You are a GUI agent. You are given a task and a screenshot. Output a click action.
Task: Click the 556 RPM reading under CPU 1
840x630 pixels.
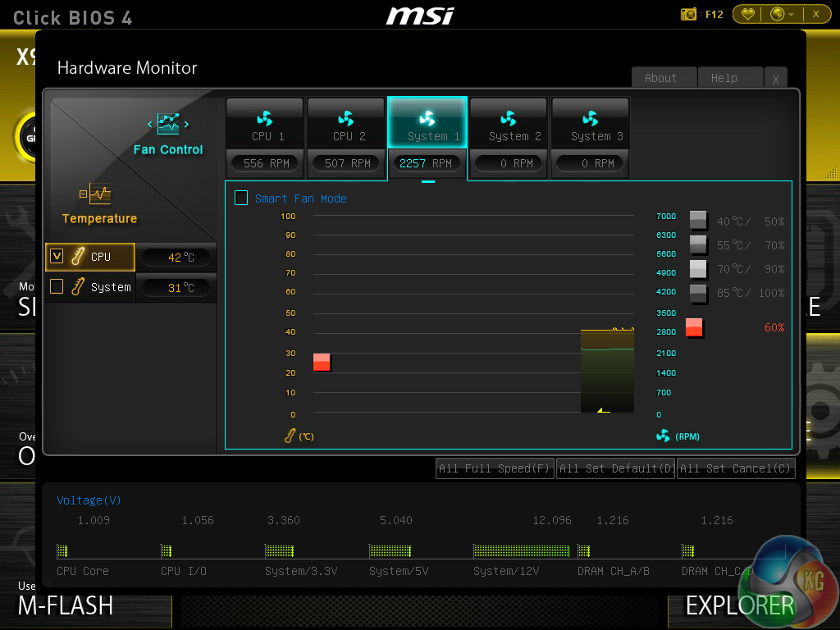pos(266,163)
